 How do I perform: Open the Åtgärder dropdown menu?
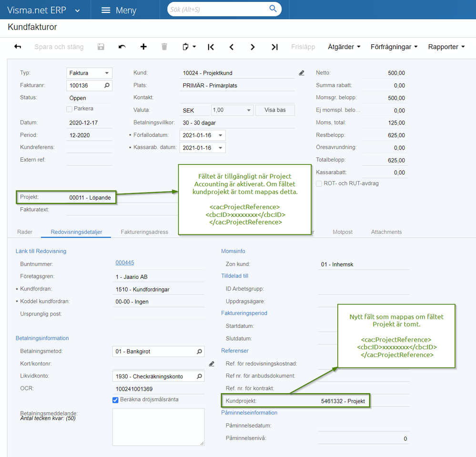click(344, 47)
